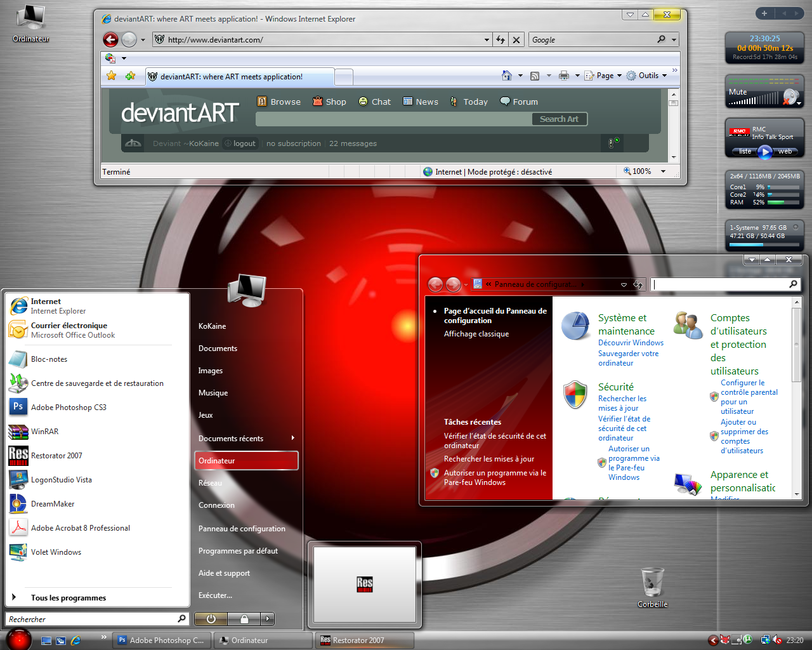Click Google search magnifier in IE
The image size is (812, 650).
click(x=662, y=39)
